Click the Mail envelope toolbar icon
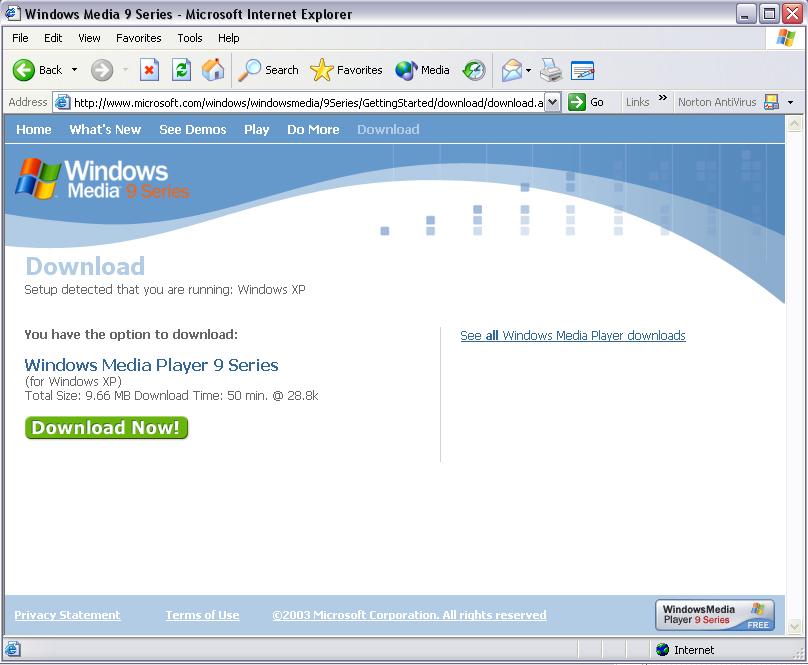Viewport: 808px width, 665px height. pyautogui.click(x=512, y=70)
